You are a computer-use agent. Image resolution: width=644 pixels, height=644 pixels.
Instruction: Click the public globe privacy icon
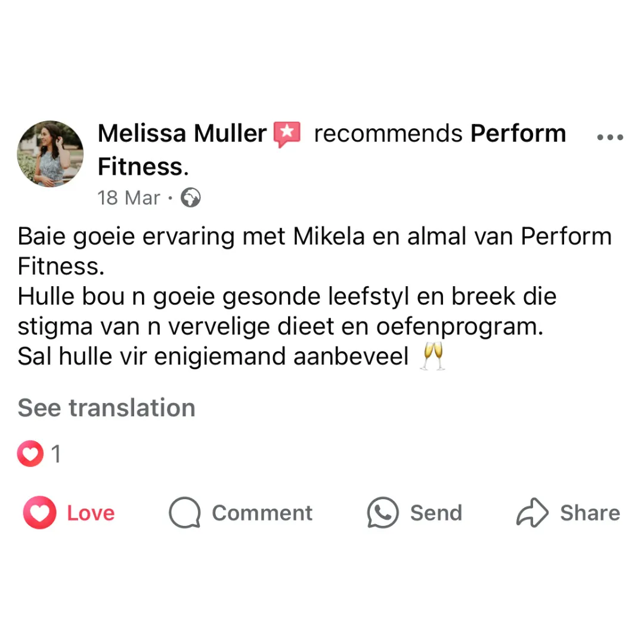[191, 197]
